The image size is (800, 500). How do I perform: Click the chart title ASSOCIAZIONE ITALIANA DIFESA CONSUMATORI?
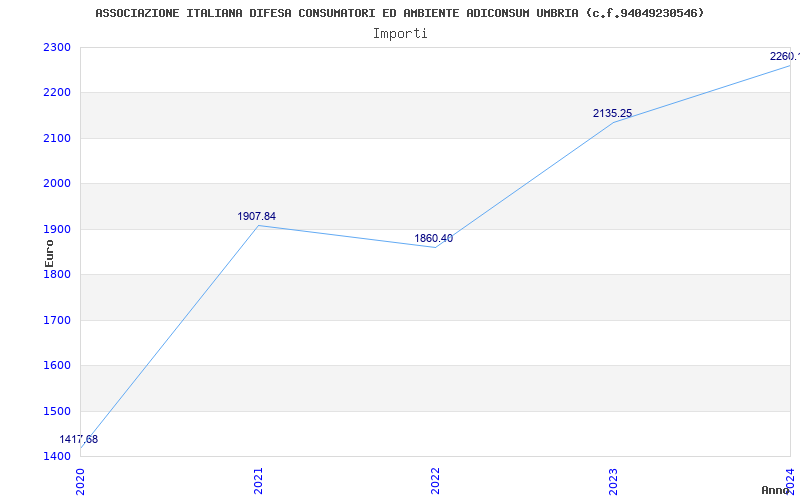[399, 13]
